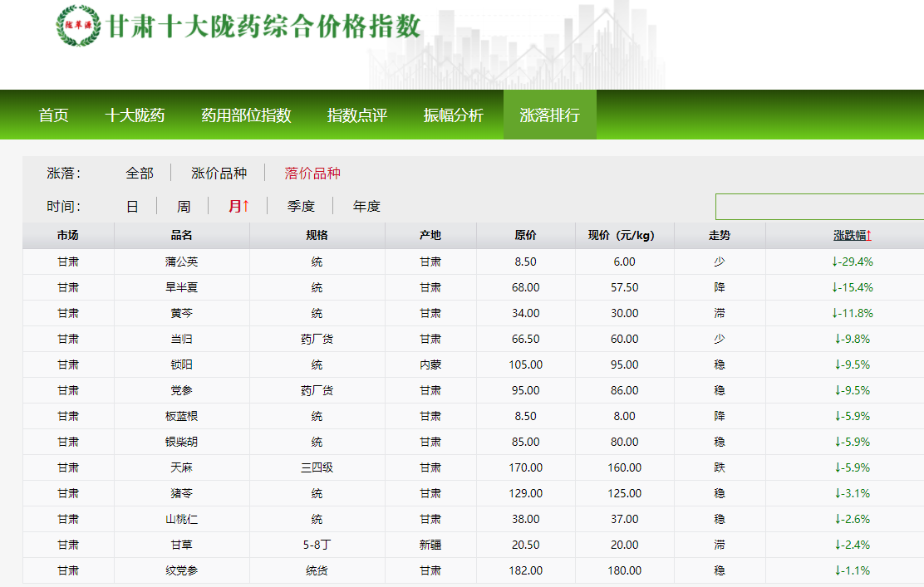Open the 指数点评 section
Viewport: 924px width, 587px height.
(357, 115)
